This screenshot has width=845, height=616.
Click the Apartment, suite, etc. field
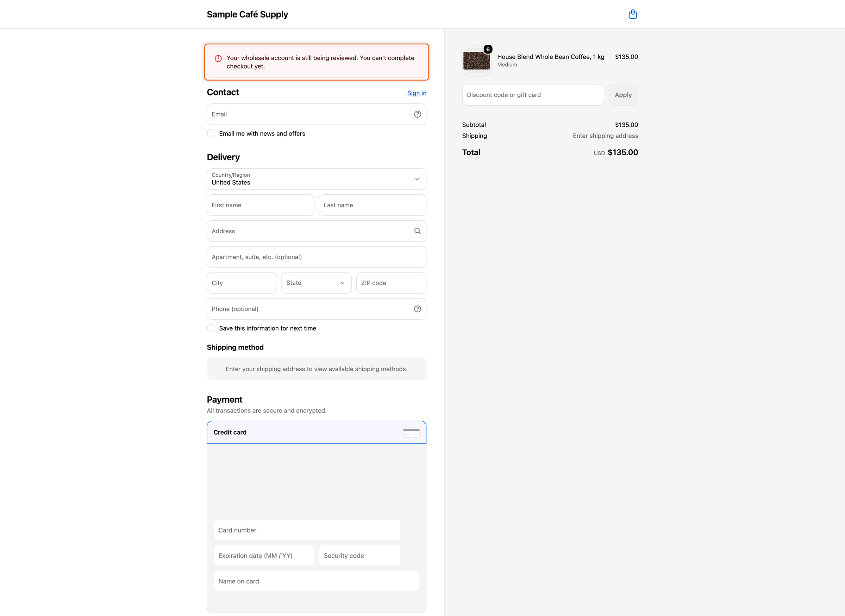[316, 257]
